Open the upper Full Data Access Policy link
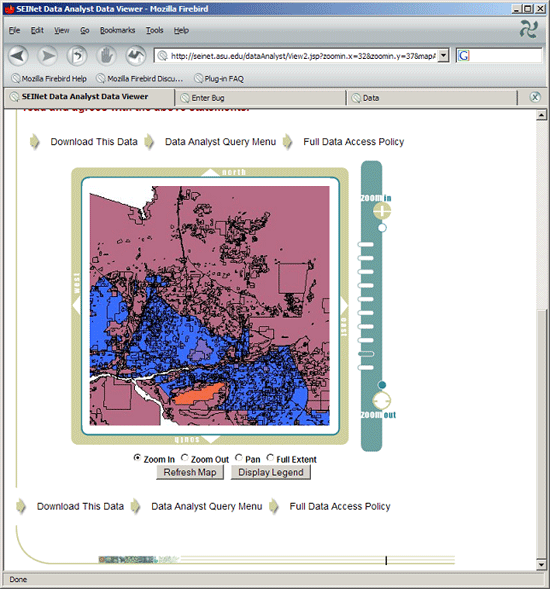Screen dimensions: 550x589 point(354,142)
